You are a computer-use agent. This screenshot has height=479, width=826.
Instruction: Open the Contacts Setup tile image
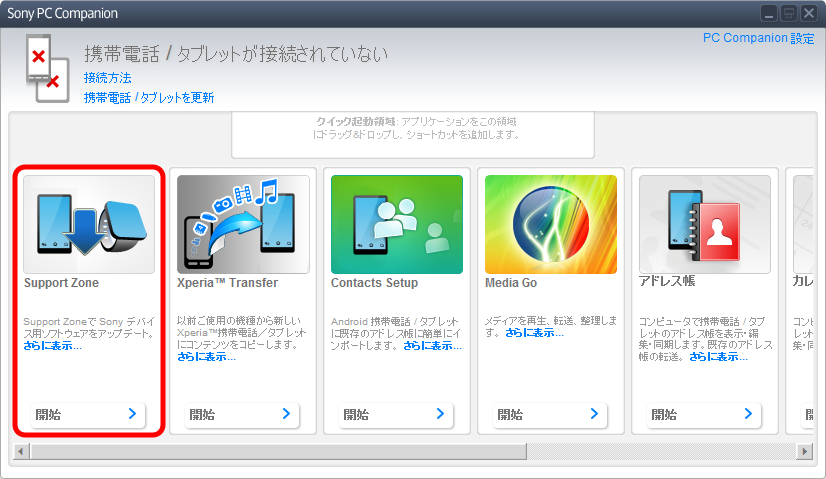point(397,224)
